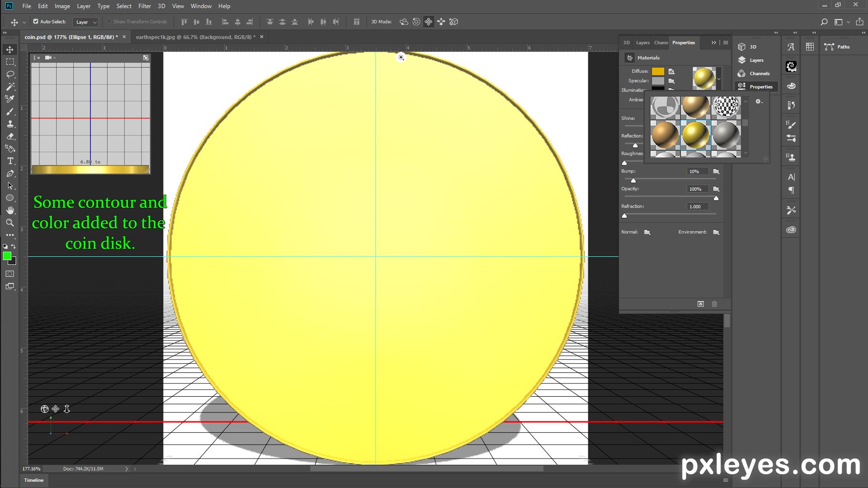The height and width of the screenshot is (488, 868).
Task: Open the material picker gear menu
Action: click(759, 101)
